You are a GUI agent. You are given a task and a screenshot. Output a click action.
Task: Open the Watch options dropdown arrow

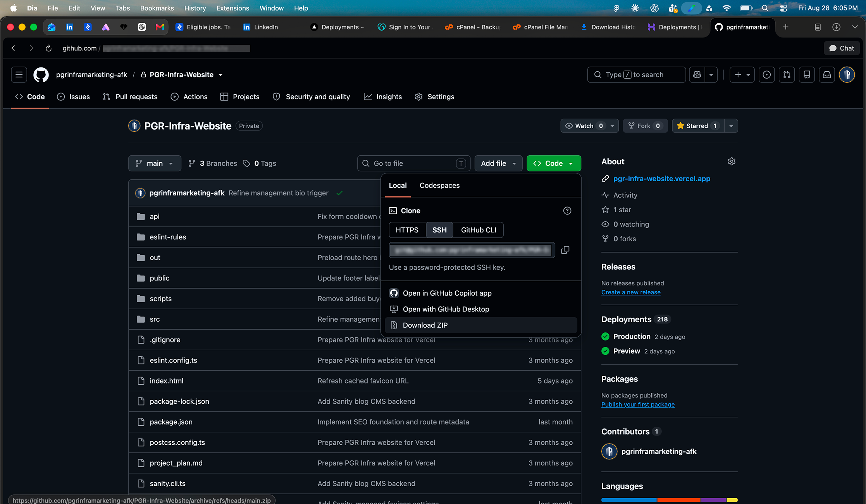point(613,126)
